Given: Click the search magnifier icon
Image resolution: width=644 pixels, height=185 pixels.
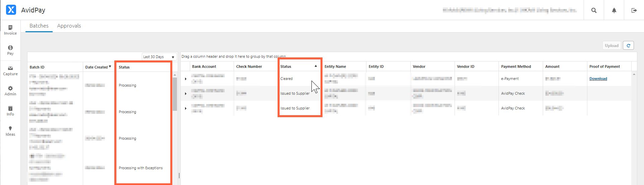Looking at the screenshot, I should (x=594, y=10).
